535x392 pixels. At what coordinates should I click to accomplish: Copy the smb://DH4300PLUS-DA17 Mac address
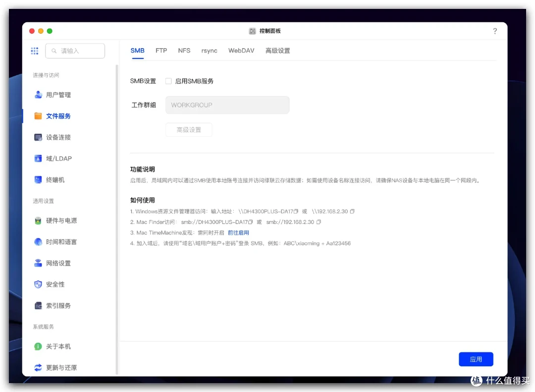[251, 222]
